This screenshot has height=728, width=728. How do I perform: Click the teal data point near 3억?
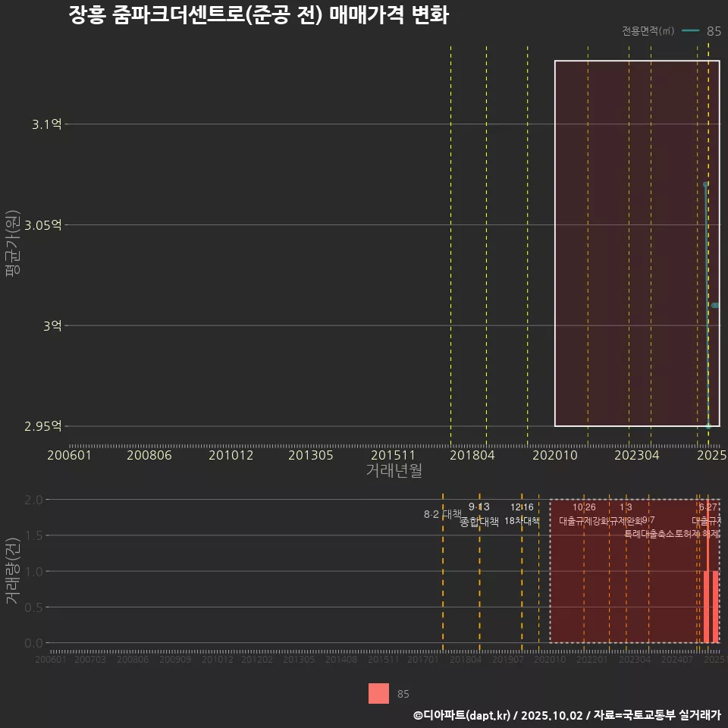point(715,306)
